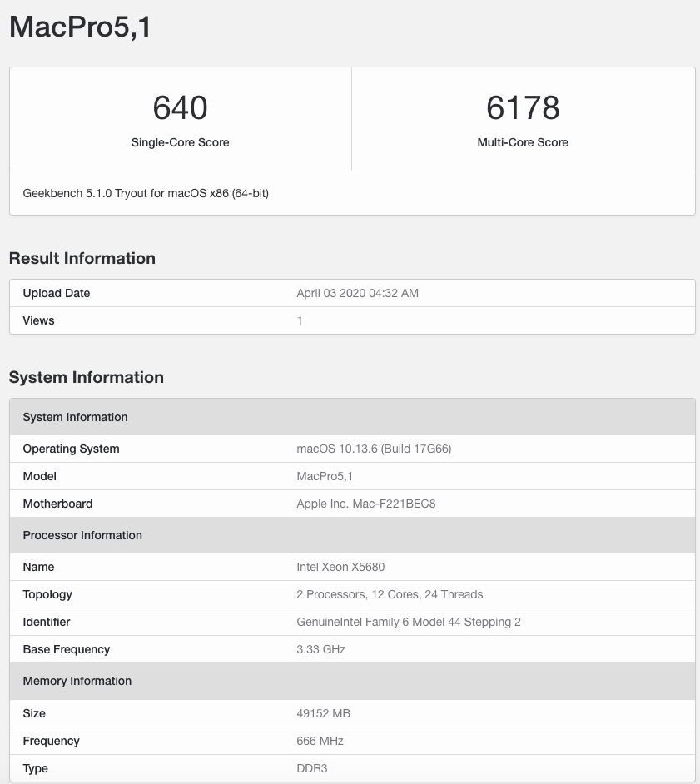The image size is (700, 784).
Task: Click the Single-Core Score label
Action: click(180, 142)
